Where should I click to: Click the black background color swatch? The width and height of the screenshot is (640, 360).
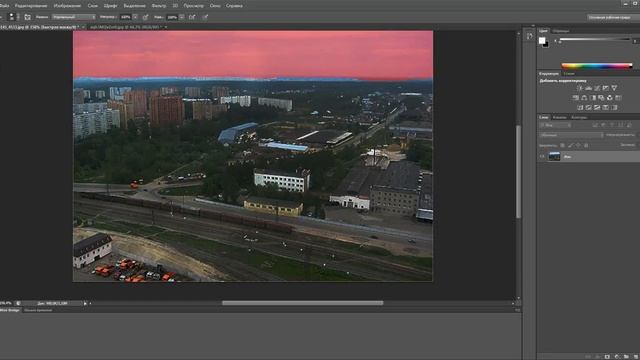(x=546, y=45)
